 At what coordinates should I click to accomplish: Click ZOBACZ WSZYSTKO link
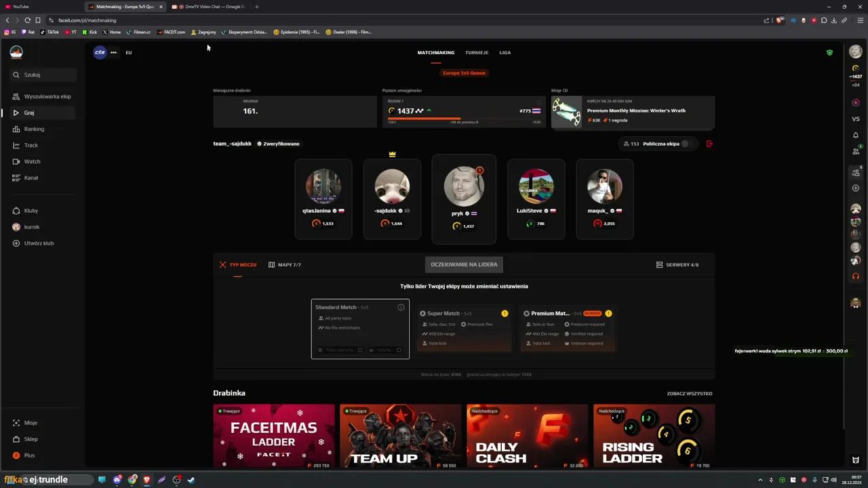tap(690, 394)
